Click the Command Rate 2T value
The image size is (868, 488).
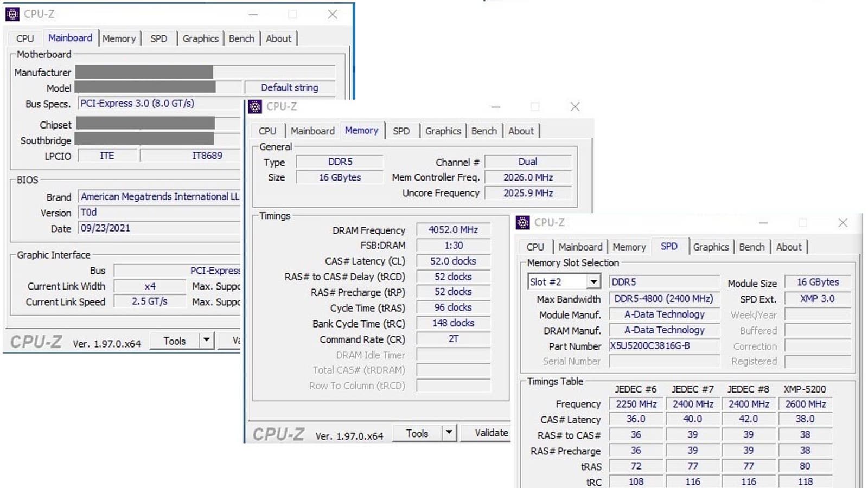point(454,339)
